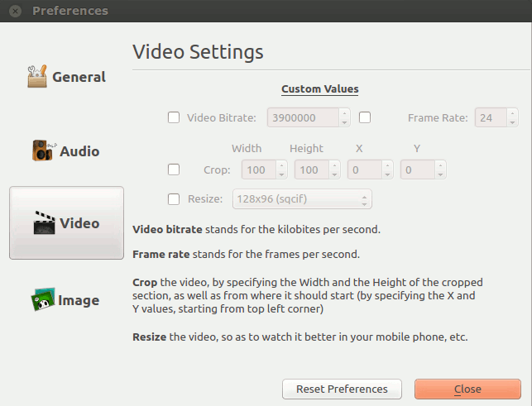532x406 pixels.
Task: Increase the Crop Y value
Action: click(x=440, y=165)
